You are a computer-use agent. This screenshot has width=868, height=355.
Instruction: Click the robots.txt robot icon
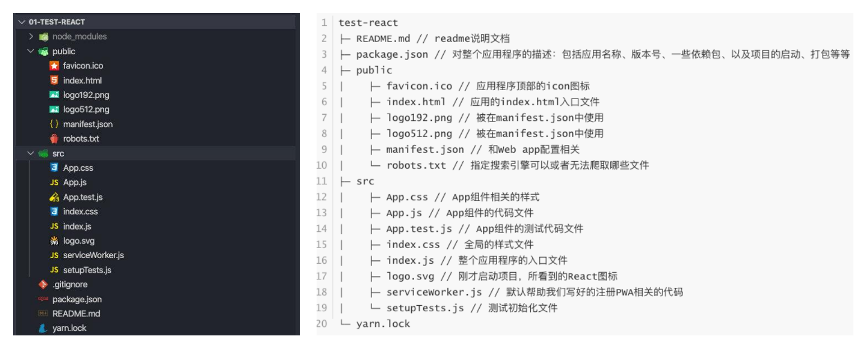click(x=54, y=138)
